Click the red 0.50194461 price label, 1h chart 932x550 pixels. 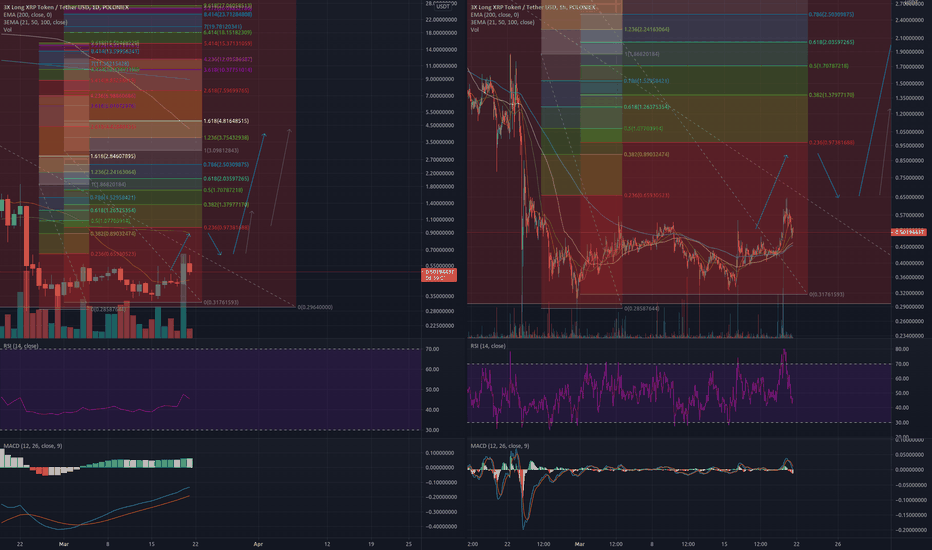[908, 232]
